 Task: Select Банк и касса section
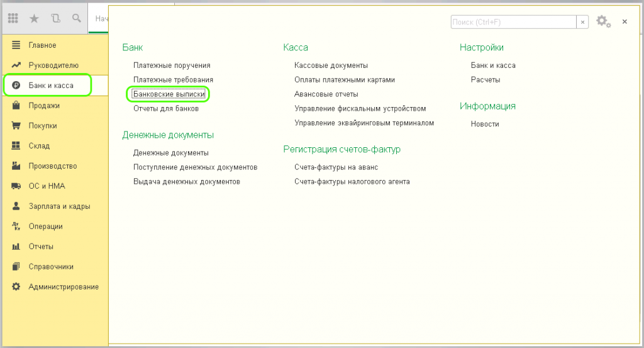(50, 86)
